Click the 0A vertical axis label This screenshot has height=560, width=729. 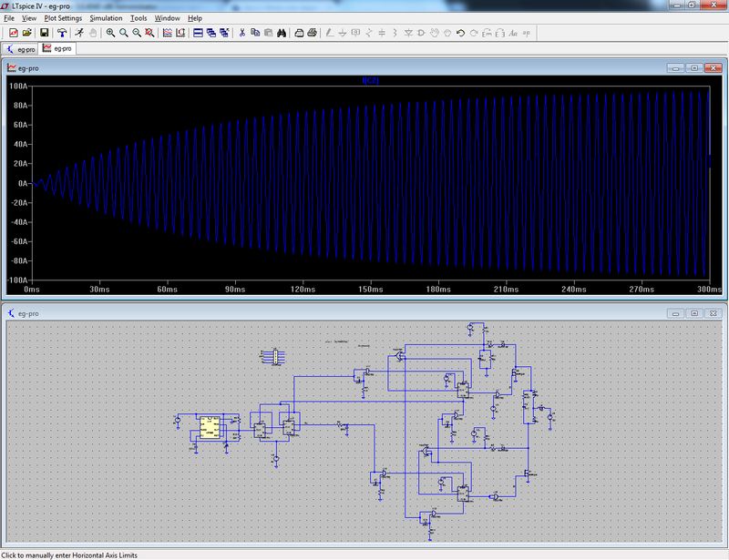click(23, 183)
